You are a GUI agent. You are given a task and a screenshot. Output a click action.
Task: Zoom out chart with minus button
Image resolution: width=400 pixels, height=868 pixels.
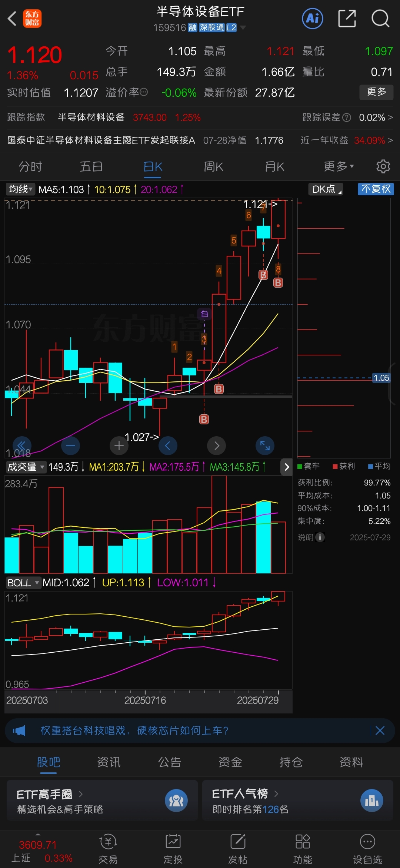coord(70,445)
